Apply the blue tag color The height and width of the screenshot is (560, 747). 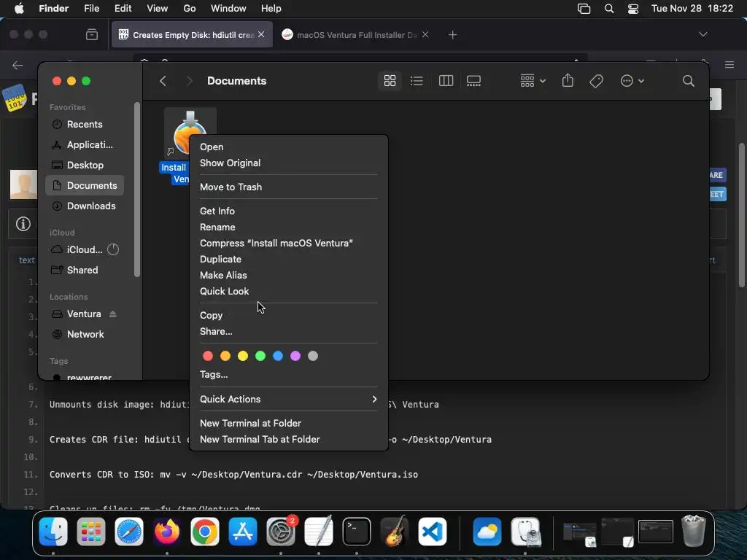coord(278,356)
